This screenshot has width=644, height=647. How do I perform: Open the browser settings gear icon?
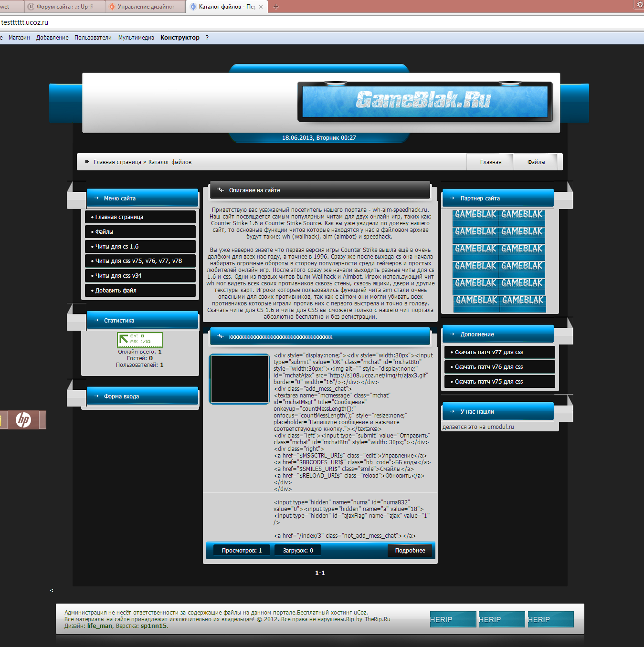[x=640, y=4]
